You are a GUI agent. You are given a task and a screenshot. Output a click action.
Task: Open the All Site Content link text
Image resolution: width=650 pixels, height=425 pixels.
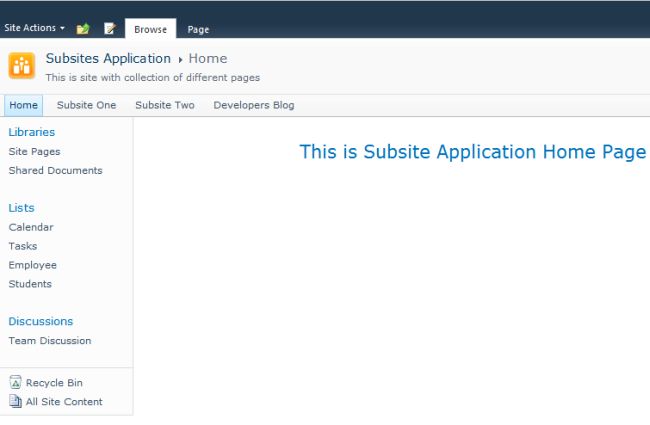(x=64, y=402)
